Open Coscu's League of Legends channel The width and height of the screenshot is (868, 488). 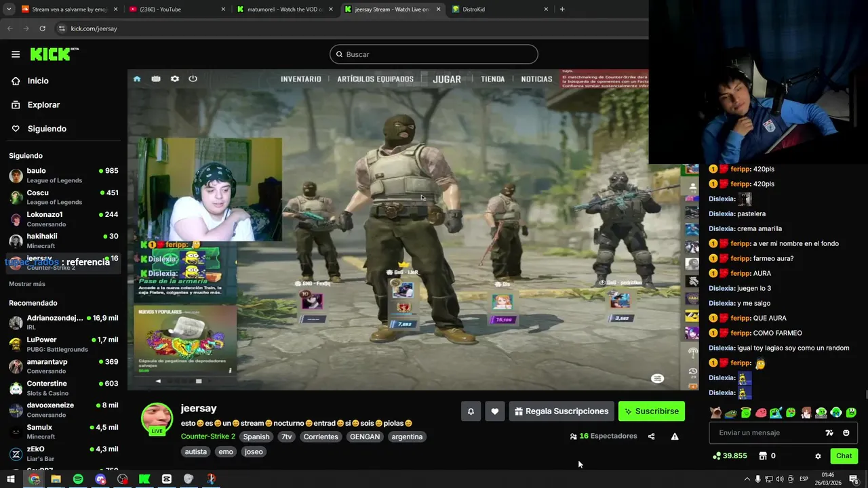(64, 197)
